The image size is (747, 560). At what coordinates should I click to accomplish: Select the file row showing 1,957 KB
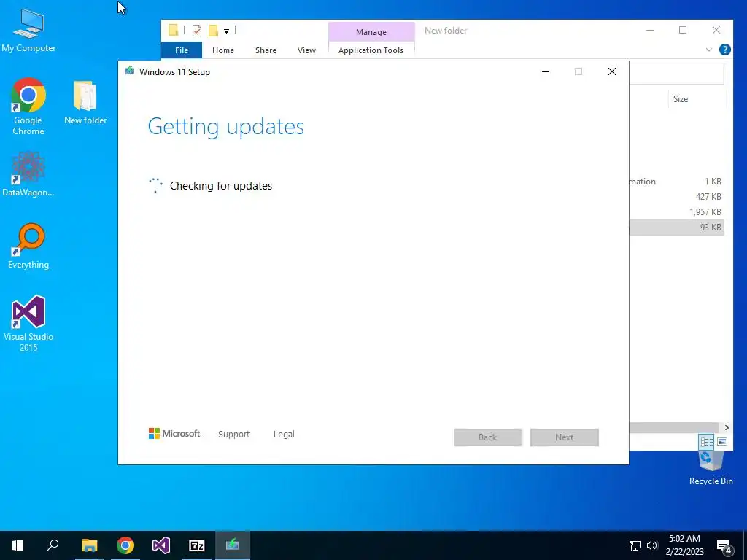point(677,212)
